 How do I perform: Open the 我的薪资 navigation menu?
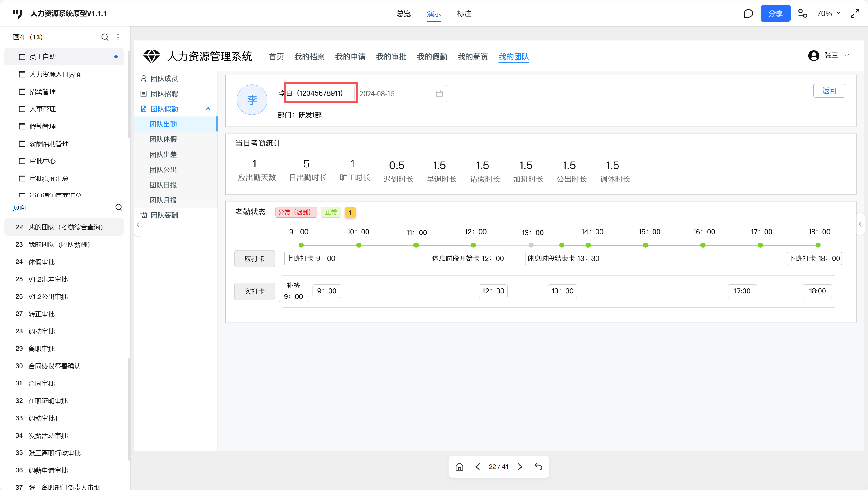click(473, 56)
